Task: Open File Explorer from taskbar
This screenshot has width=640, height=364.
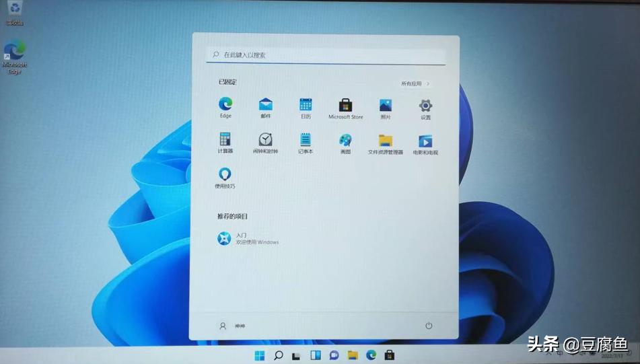Action: 353,355
